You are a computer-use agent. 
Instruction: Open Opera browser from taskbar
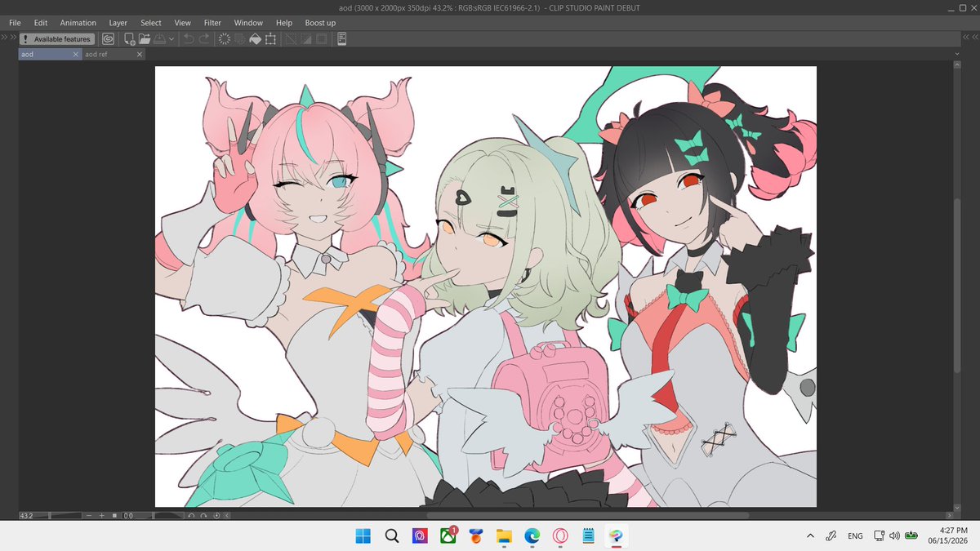pos(560,536)
